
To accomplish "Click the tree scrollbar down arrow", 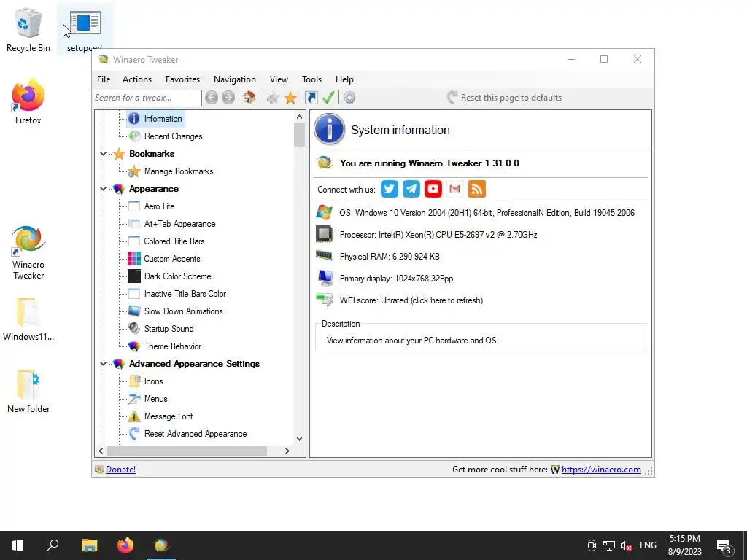I will pos(299,438).
